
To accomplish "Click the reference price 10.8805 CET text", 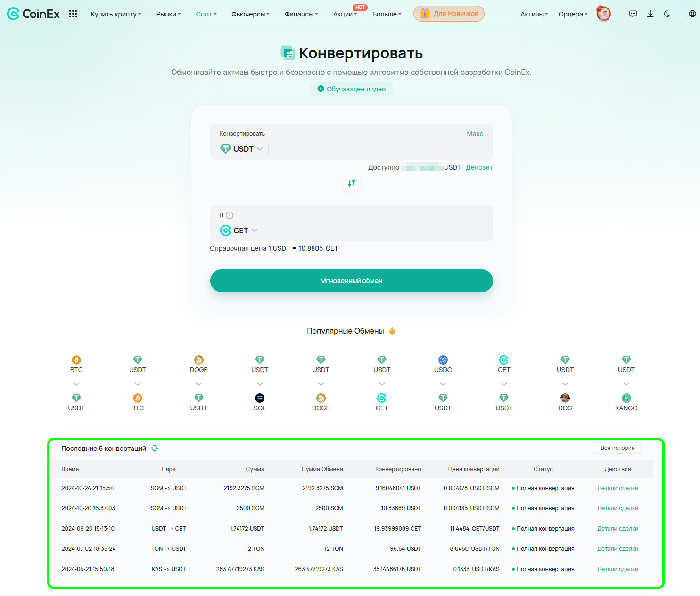I will pyautogui.click(x=318, y=248).
